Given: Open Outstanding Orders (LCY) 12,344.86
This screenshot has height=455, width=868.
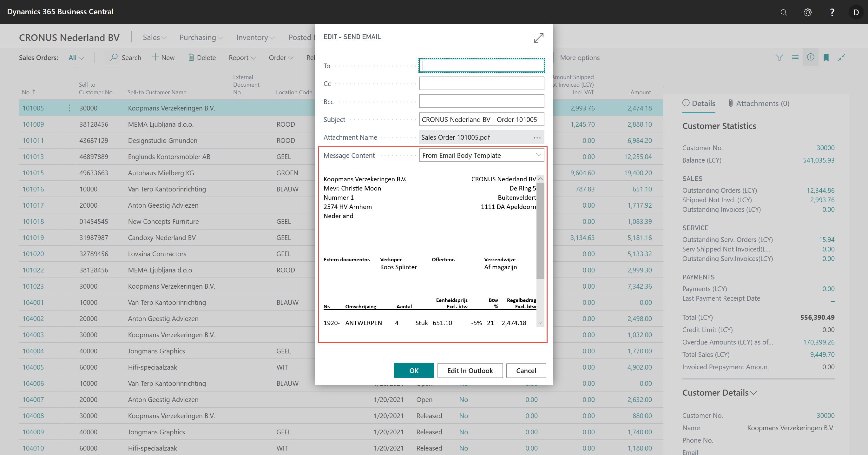Looking at the screenshot, I should [820, 191].
